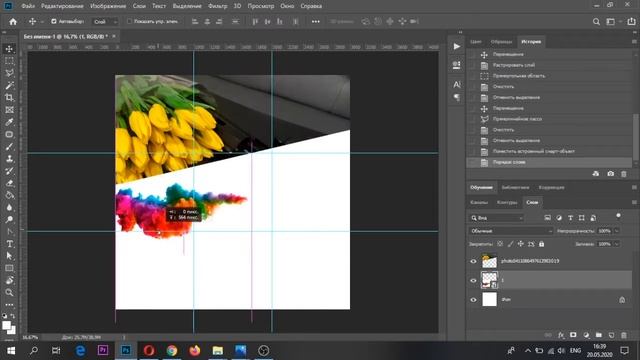Click the camera snapshot icon in History panel
The width and height of the screenshot is (640, 360).
610,174
